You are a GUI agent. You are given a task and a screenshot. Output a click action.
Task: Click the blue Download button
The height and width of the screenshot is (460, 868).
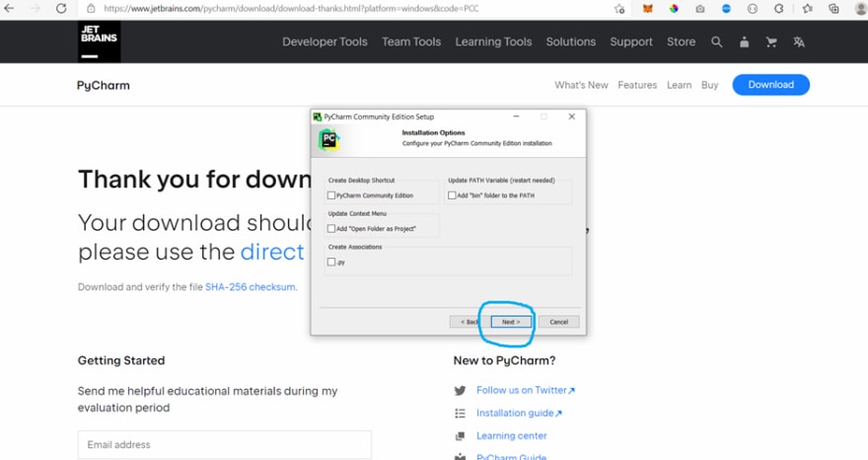[770, 85]
